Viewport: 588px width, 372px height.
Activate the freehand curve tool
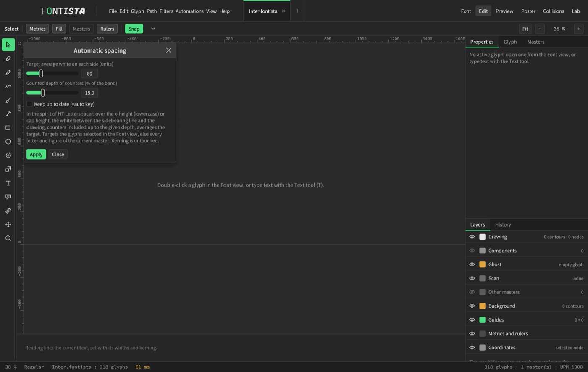pyautogui.click(x=8, y=86)
